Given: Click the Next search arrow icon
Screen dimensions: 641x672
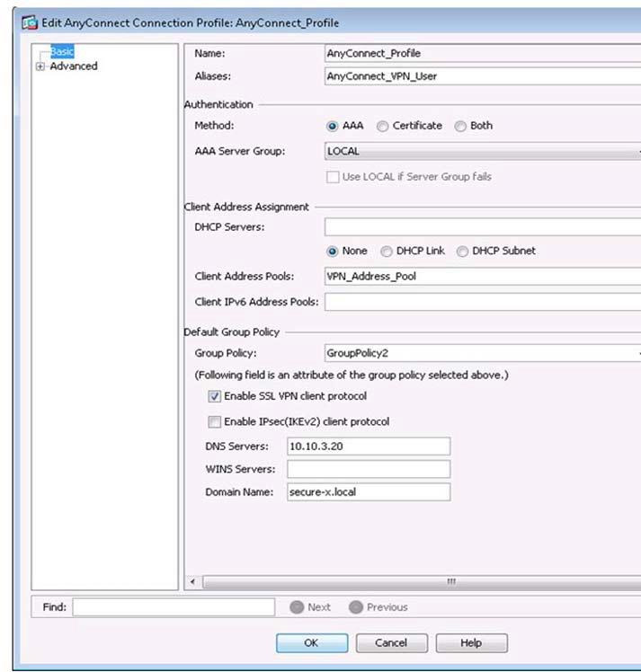Looking at the screenshot, I should pos(297,607).
